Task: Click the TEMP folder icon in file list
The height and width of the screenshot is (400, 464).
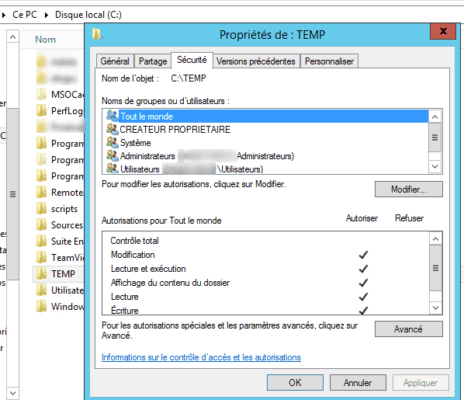Action: (42, 274)
